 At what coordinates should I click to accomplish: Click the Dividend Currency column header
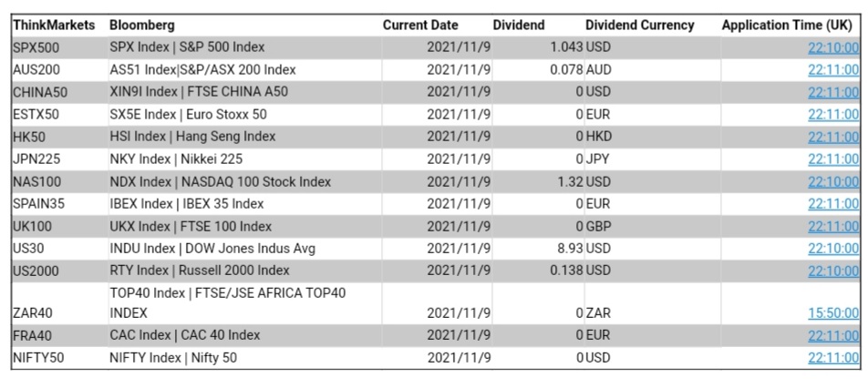pyautogui.click(x=639, y=26)
